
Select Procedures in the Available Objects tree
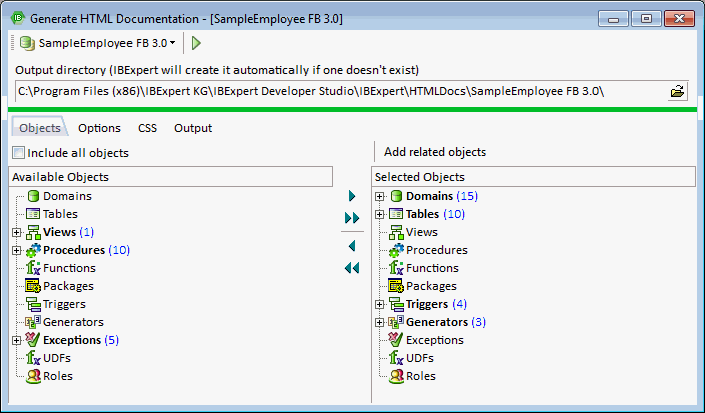tap(73, 250)
